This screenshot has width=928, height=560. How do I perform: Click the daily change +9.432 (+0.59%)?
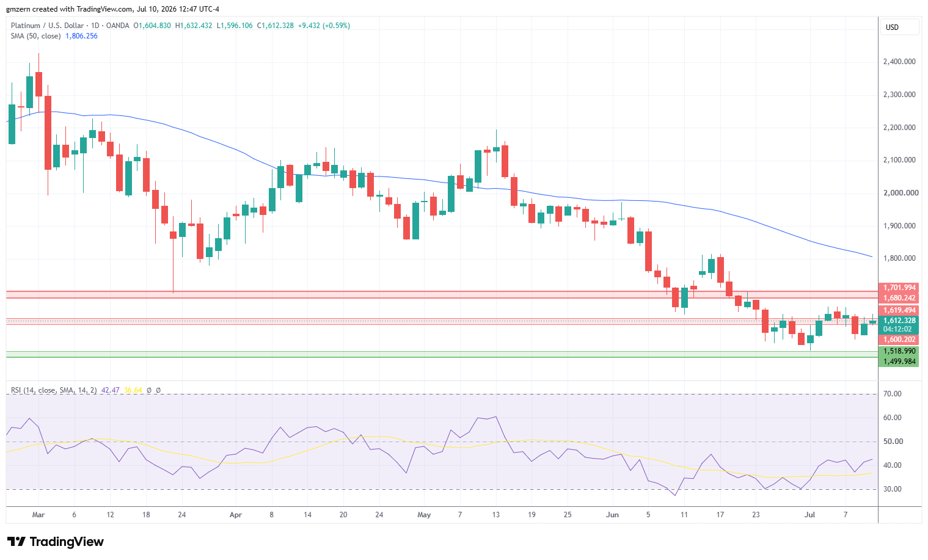324,26
